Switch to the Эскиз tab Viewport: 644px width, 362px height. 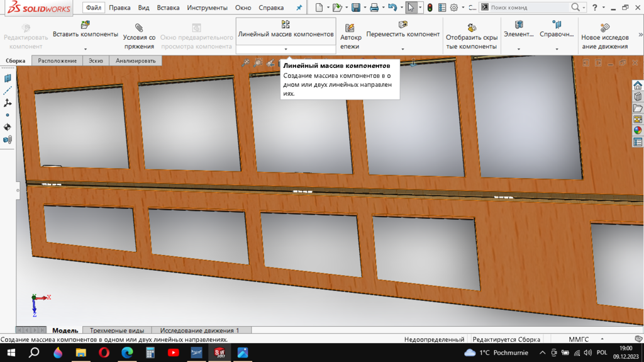96,61
